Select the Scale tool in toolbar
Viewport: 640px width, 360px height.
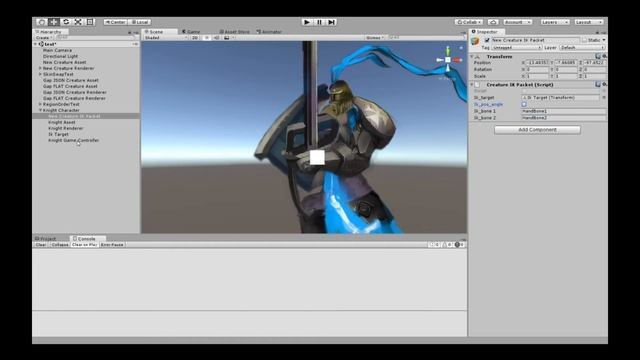pos(78,22)
